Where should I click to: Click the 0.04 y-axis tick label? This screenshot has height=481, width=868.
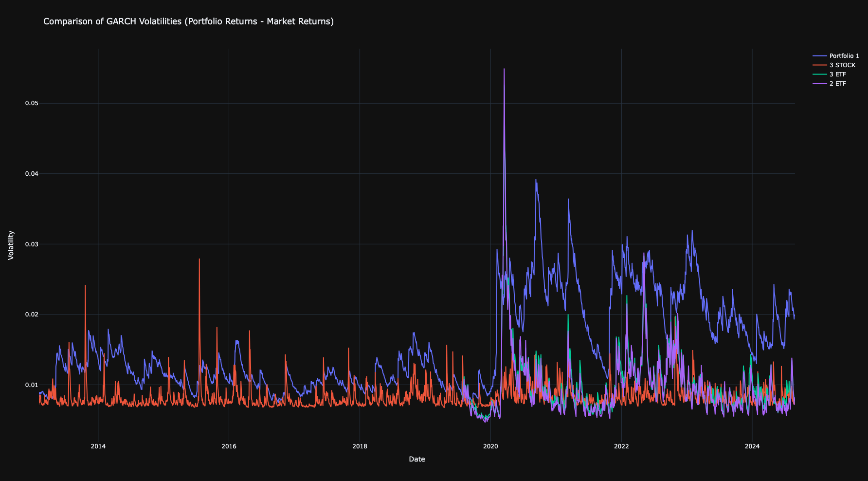[32, 174]
